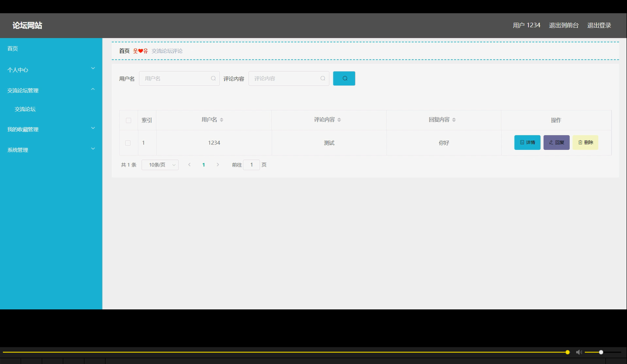Open the 10条/页 page size dropdown
Screen dimensions: 627x364
[160, 165]
